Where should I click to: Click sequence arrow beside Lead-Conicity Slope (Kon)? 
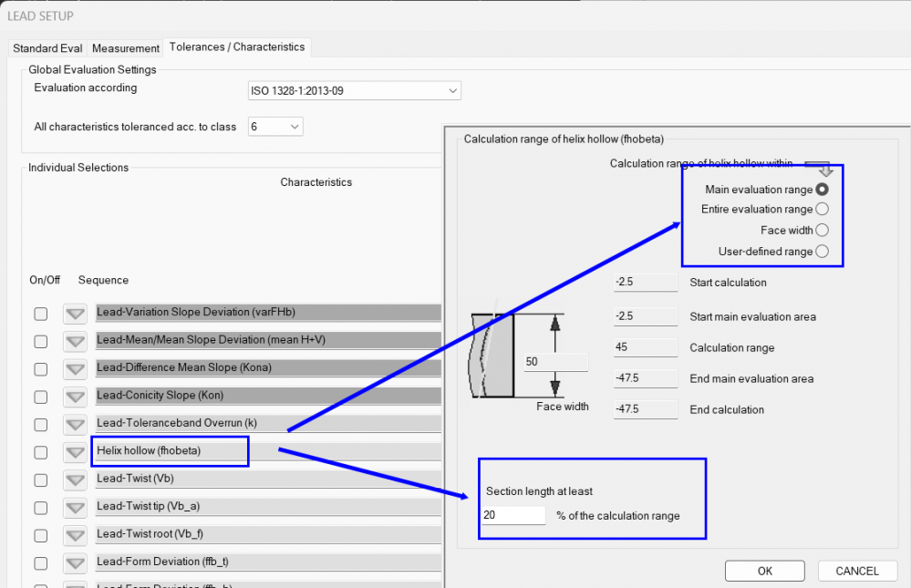pyautogui.click(x=76, y=397)
